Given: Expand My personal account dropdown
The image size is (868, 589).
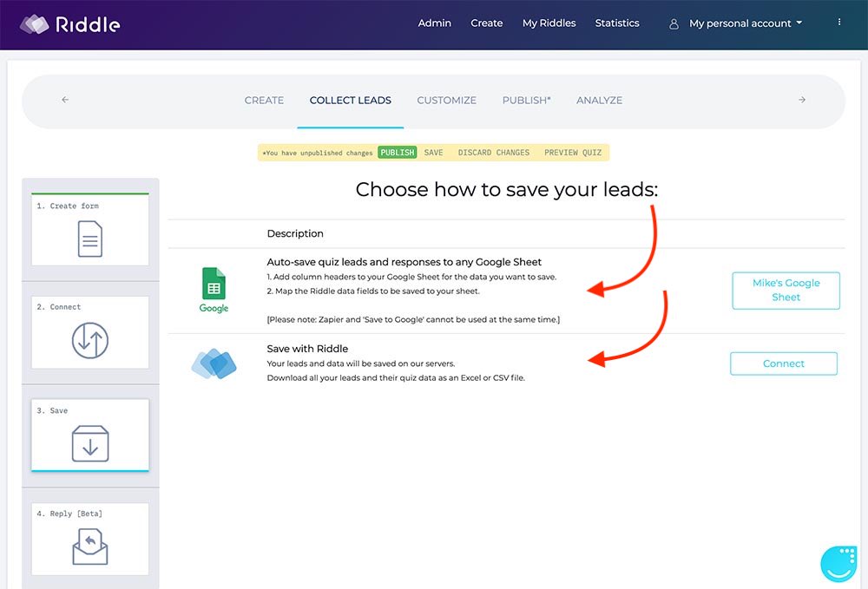Looking at the screenshot, I should pyautogui.click(x=745, y=23).
